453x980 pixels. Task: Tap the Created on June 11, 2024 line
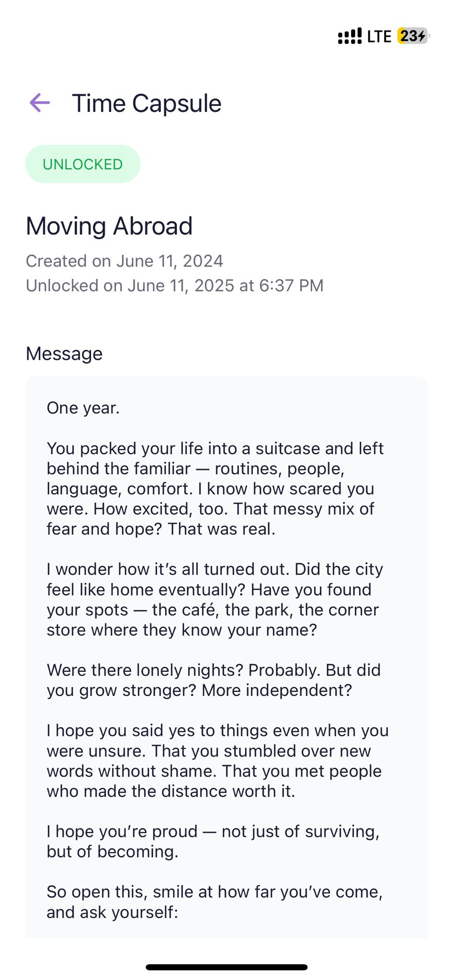[125, 261]
